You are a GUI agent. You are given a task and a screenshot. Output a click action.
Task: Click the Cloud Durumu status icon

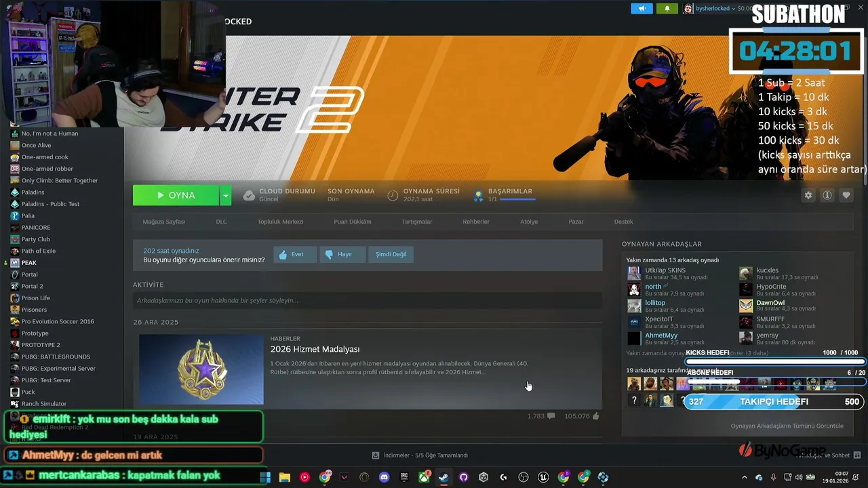click(x=249, y=195)
